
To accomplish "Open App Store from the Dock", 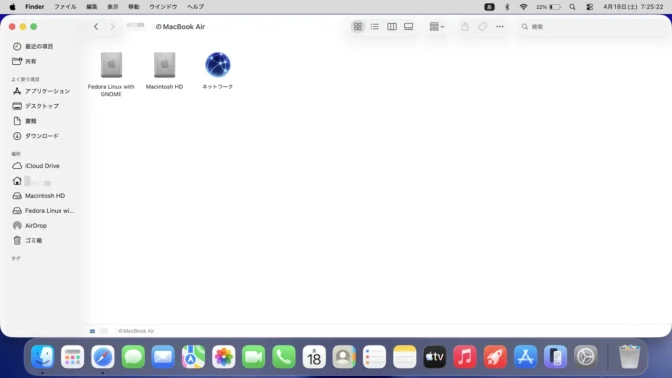I will 525,357.
